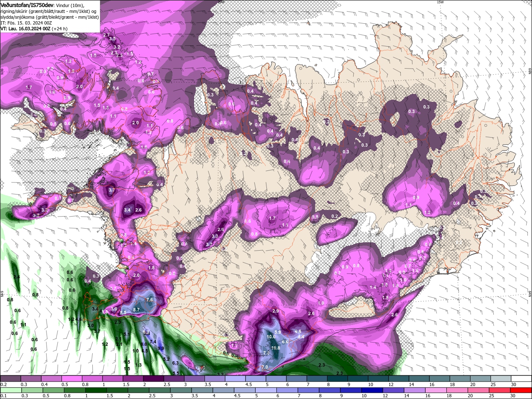This screenshot has height=399, width=532.
Task: Click the 'VT: Lau. 16.03.2024 00Z' valid time
Action: click(26, 29)
